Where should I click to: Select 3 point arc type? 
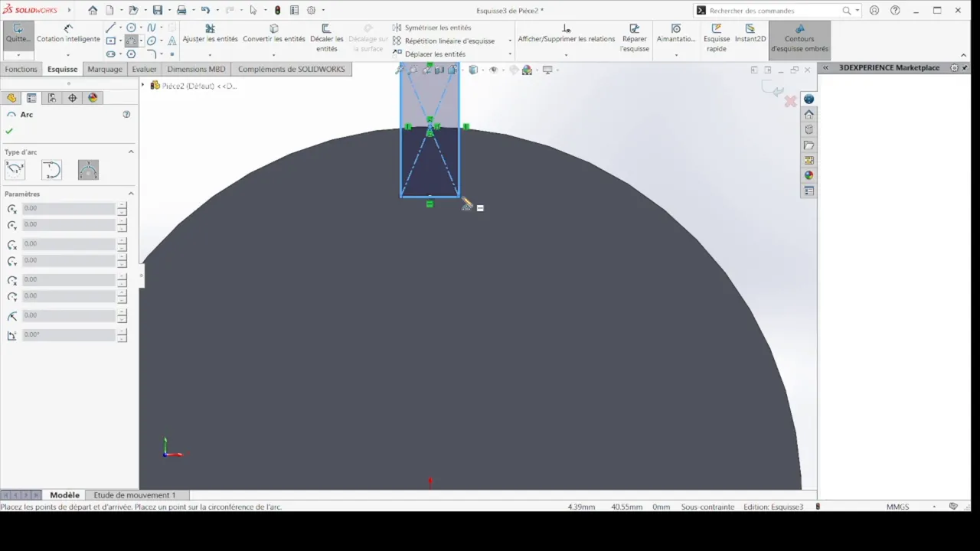coord(88,170)
